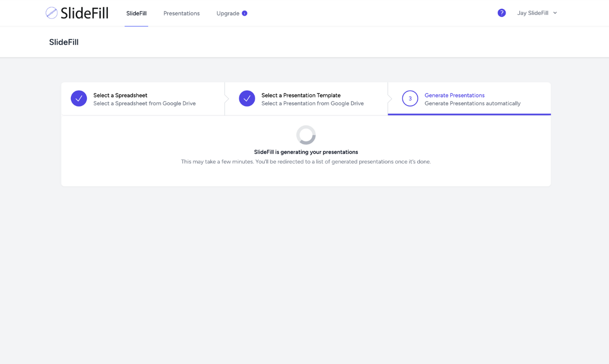Click the loading spinner

306,135
